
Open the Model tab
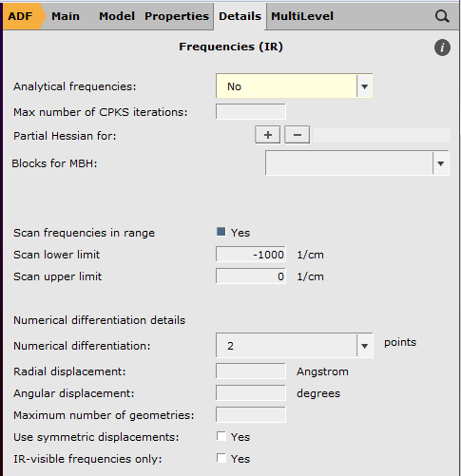(x=117, y=16)
